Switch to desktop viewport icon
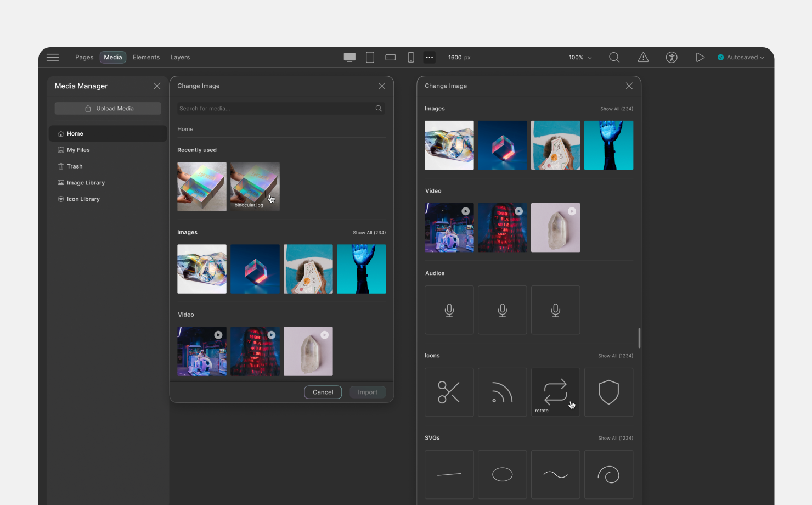The height and width of the screenshot is (505, 812). [349, 57]
